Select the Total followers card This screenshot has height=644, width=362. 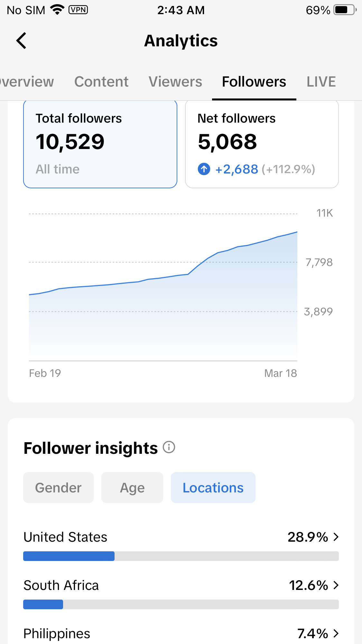[x=100, y=144]
